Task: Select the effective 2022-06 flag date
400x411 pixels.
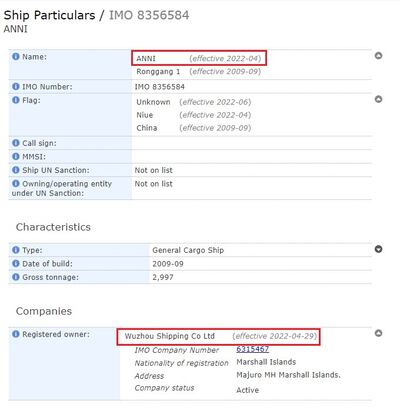Action: (x=215, y=102)
